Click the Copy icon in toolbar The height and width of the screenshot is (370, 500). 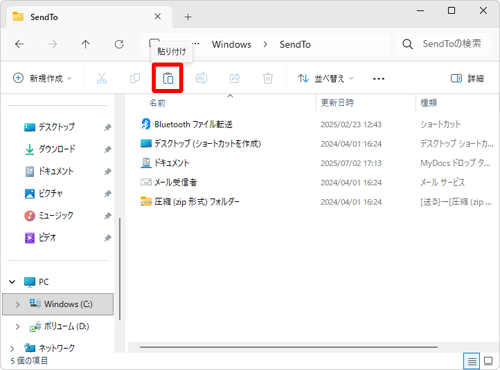click(x=135, y=78)
